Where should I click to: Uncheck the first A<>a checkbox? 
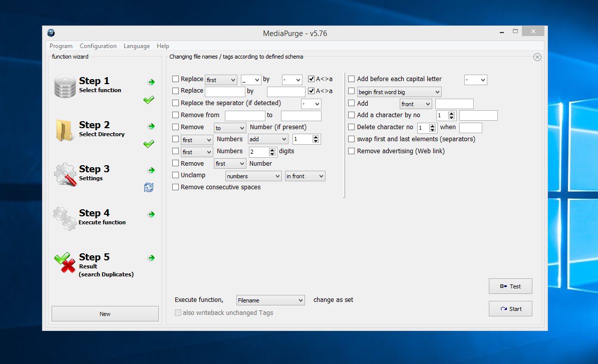click(311, 79)
